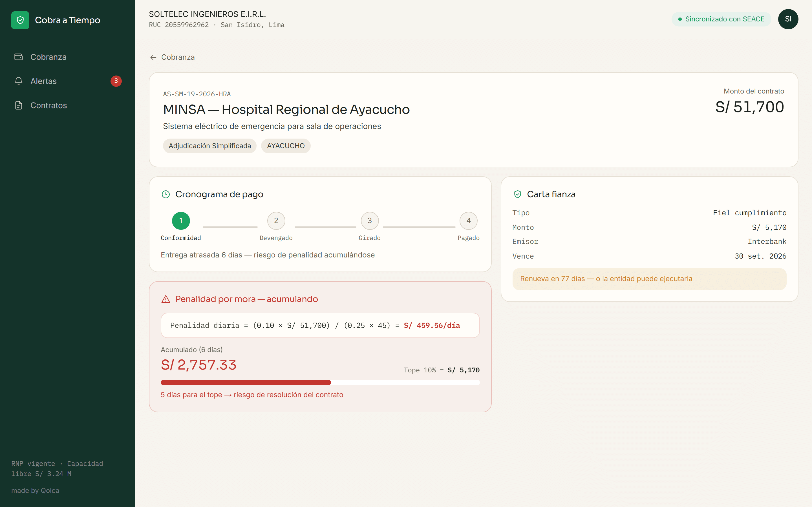Click the back arrow next to Cobranza
The image size is (812, 507).
(153, 57)
